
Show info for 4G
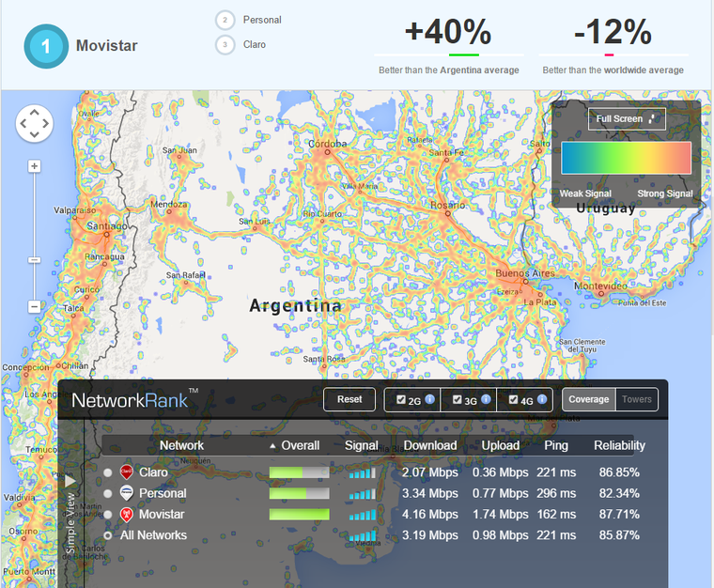[x=542, y=399]
